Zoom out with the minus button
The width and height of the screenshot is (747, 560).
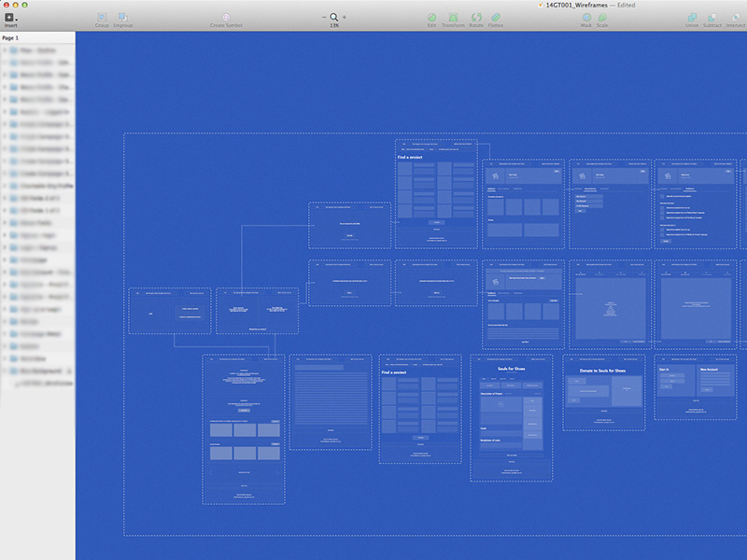[324, 17]
